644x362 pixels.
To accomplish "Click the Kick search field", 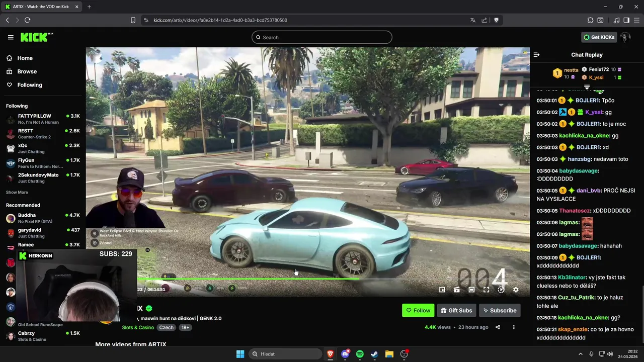I will [322, 37].
